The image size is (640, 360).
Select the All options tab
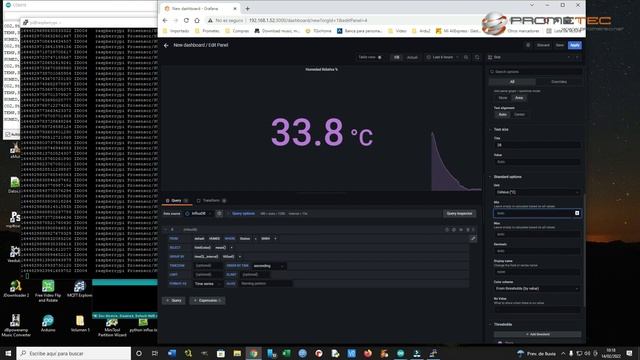click(512, 82)
